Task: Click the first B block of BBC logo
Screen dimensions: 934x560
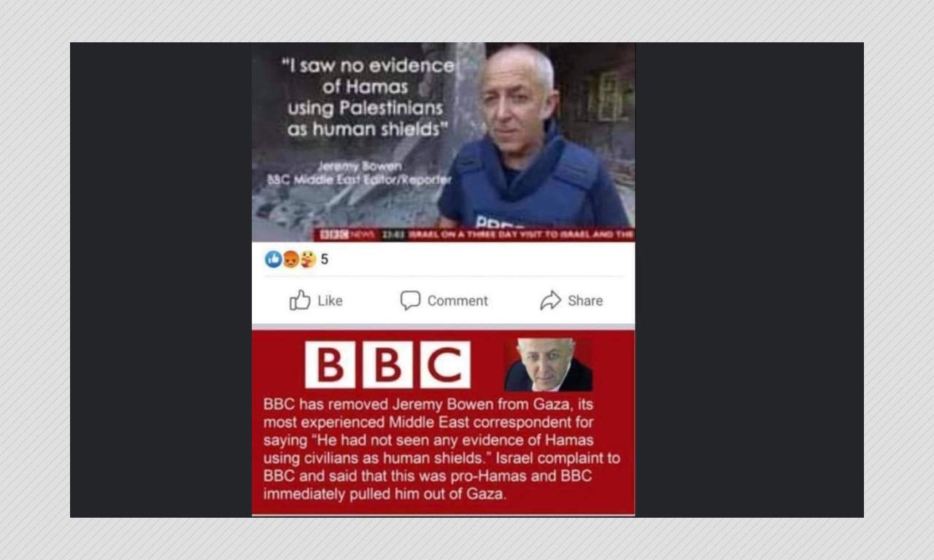Action: coord(330,365)
